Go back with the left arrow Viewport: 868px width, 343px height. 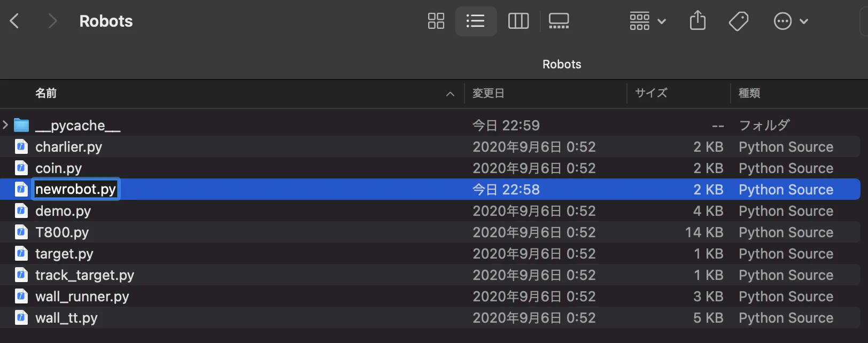[15, 21]
